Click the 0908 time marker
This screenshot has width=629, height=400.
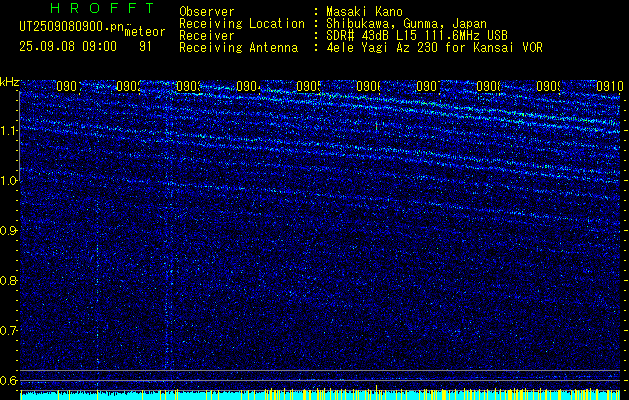click(489, 86)
